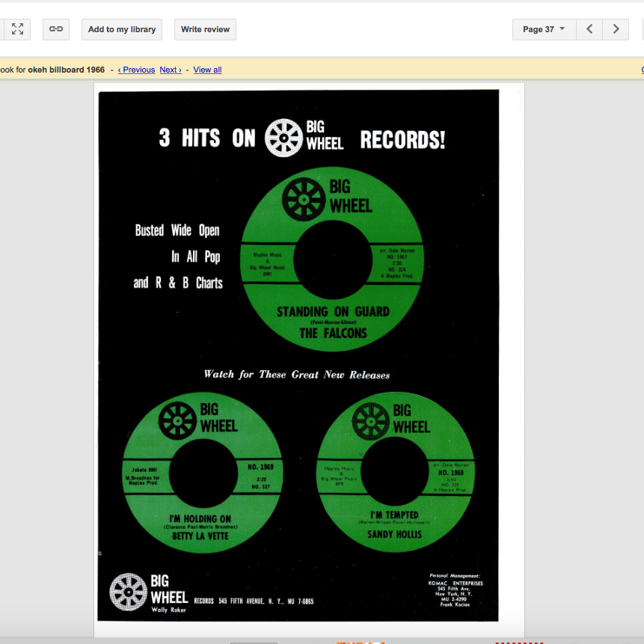Go to previous page arrow
This screenshot has width=644, height=644.
pyautogui.click(x=589, y=29)
